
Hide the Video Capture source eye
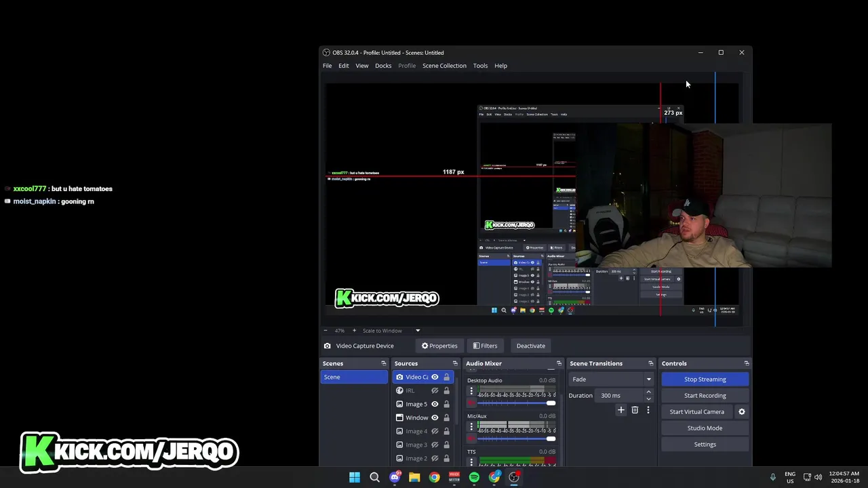point(435,377)
